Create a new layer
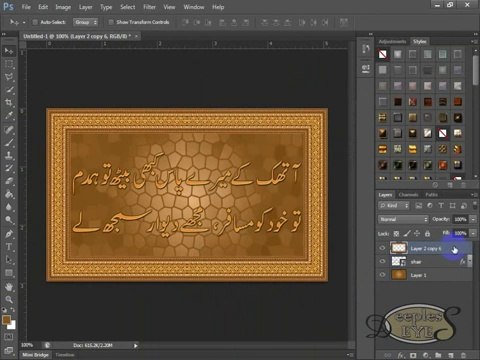Screen dimensions: 480x360 [451, 355]
